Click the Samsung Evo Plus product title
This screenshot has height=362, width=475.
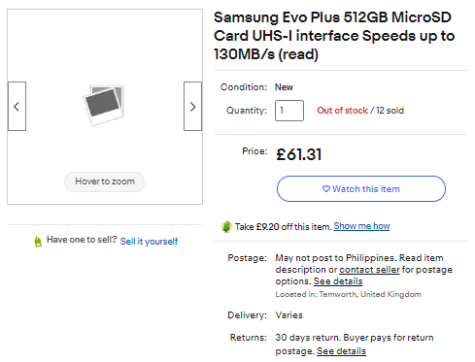[334, 36]
